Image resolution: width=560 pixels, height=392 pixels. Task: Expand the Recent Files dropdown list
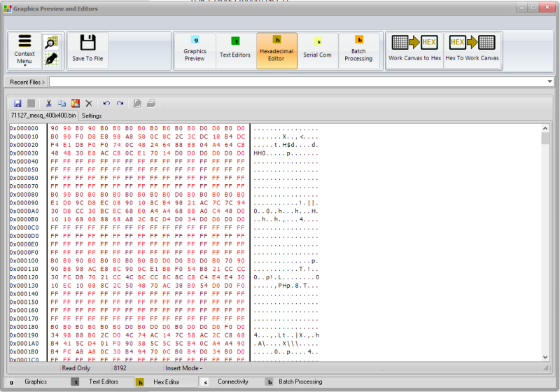(x=549, y=82)
